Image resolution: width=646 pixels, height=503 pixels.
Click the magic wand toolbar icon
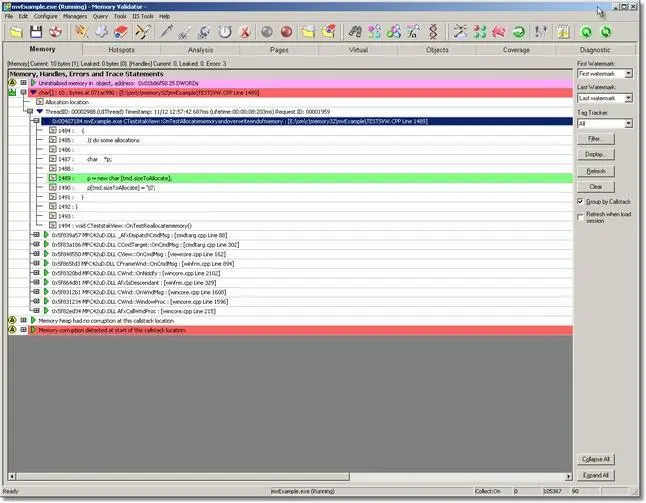(x=460, y=32)
